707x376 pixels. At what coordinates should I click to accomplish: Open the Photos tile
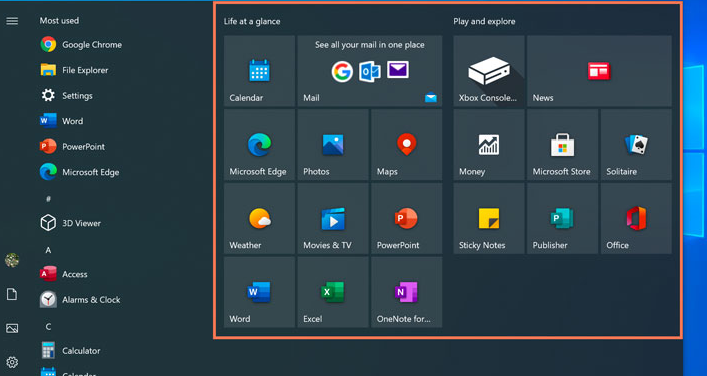click(x=333, y=145)
